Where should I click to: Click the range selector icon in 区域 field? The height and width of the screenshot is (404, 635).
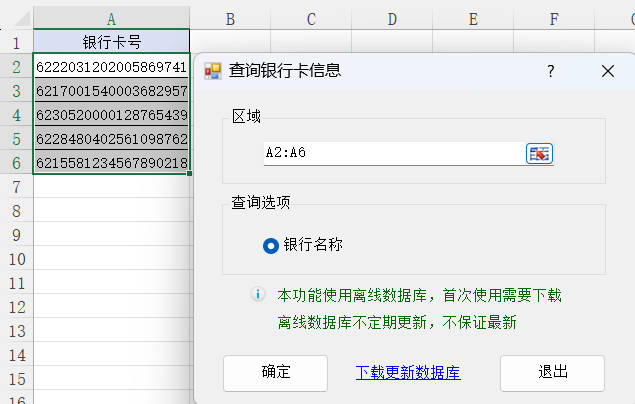(x=539, y=153)
